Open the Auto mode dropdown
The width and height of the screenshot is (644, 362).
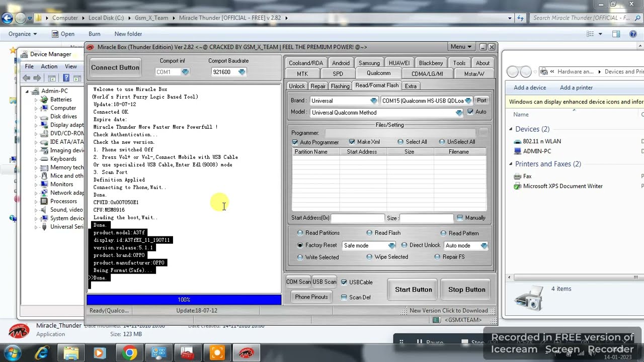tap(484, 245)
